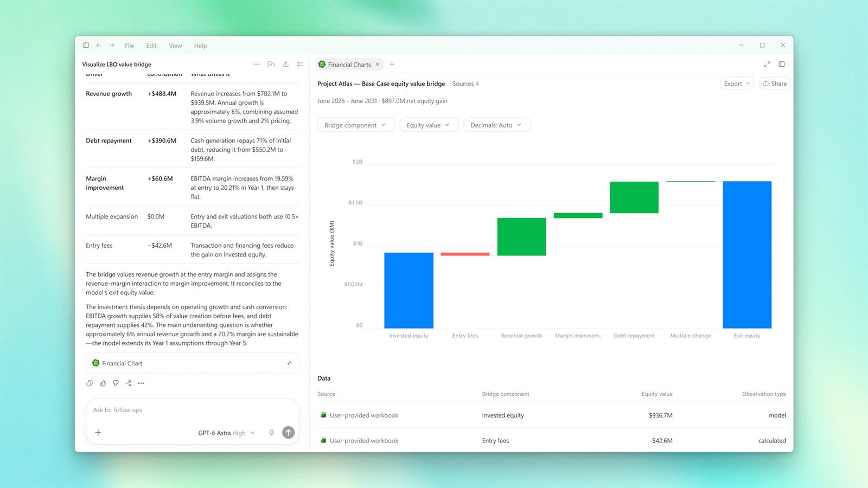The height and width of the screenshot is (488, 868).
Task: Click the $936.7M equity value cell
Action: click(x=660, y=415)
